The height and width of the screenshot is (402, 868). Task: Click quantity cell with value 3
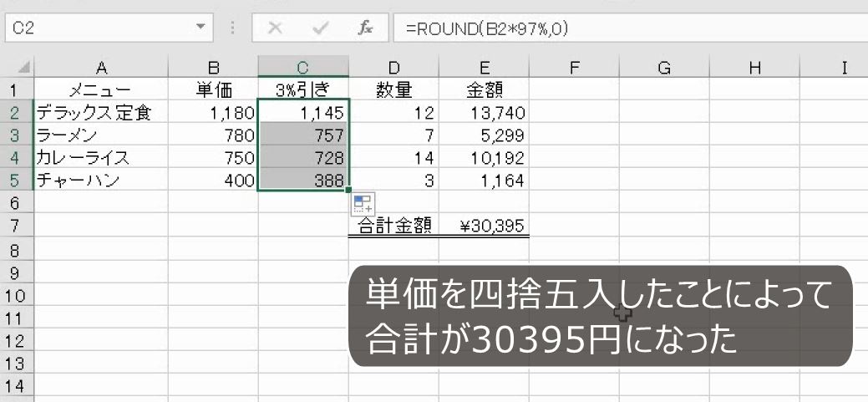393,181
